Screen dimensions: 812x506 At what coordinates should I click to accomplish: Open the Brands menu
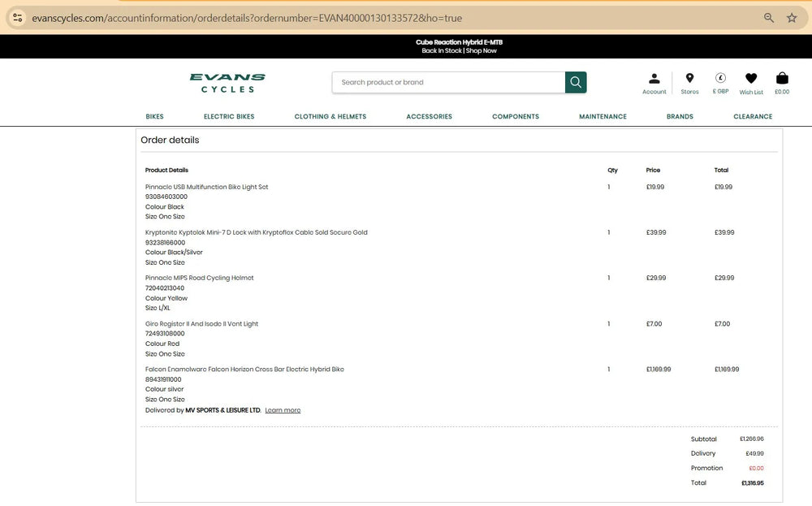[x=680, y=116]
